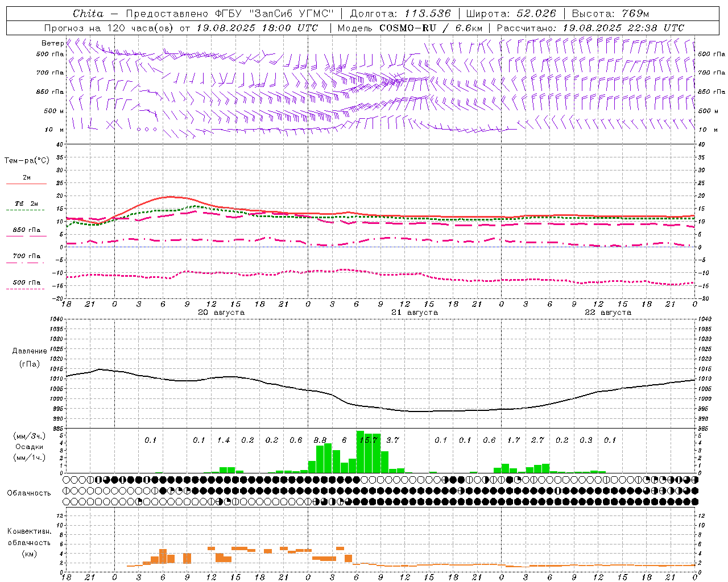Screen dimensions: 728x582
Task: Click the elevation value '769м'
Action: tap(635, 13)
